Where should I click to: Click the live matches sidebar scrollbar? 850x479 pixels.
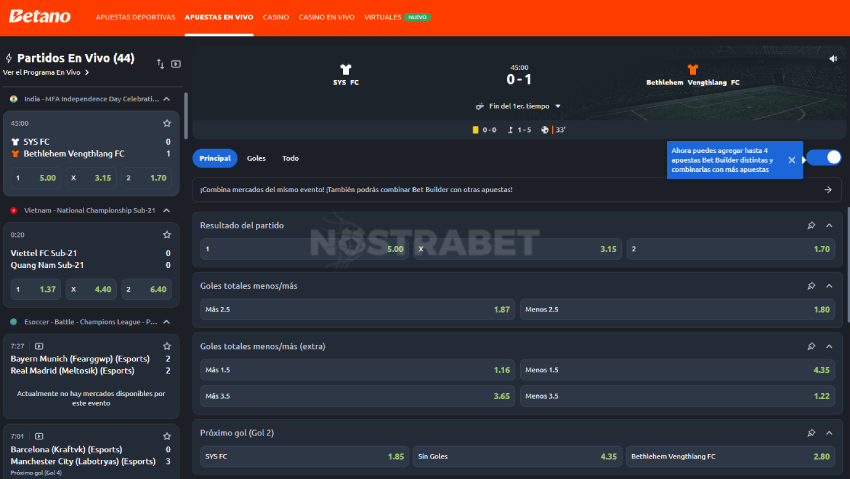coord(186,116)
